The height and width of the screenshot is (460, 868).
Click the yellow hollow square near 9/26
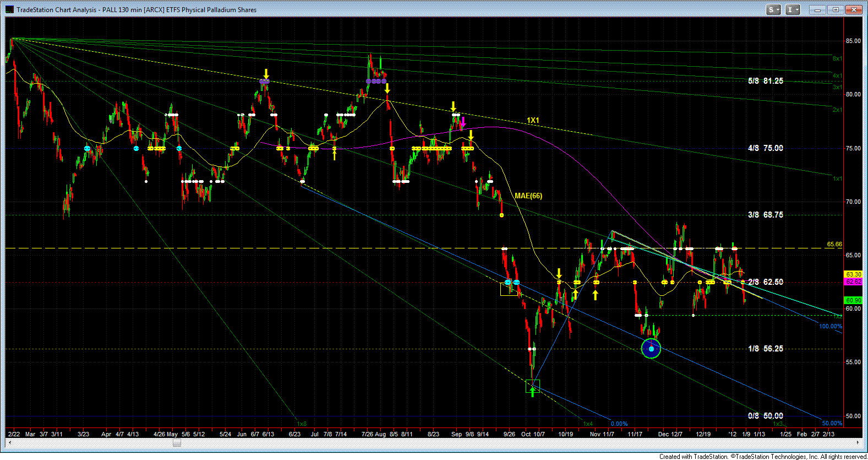tap(509, 289)
